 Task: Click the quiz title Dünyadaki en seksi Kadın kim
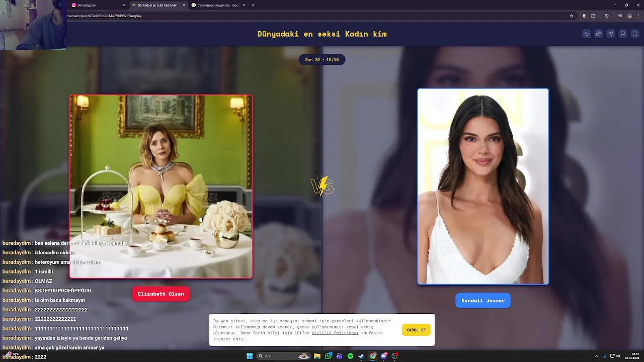coord(322,34)
